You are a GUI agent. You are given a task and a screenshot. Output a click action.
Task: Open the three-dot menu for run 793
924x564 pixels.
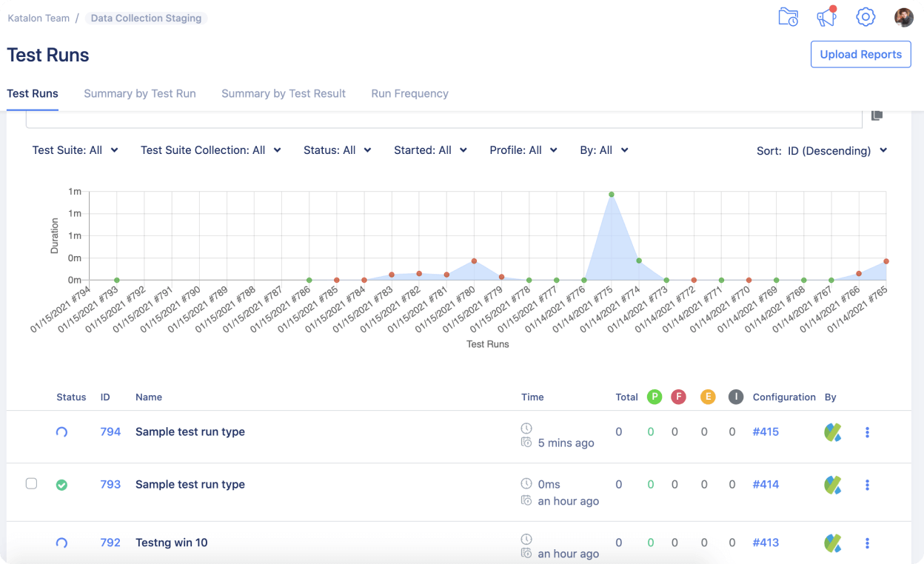click(x=867, y=485)
